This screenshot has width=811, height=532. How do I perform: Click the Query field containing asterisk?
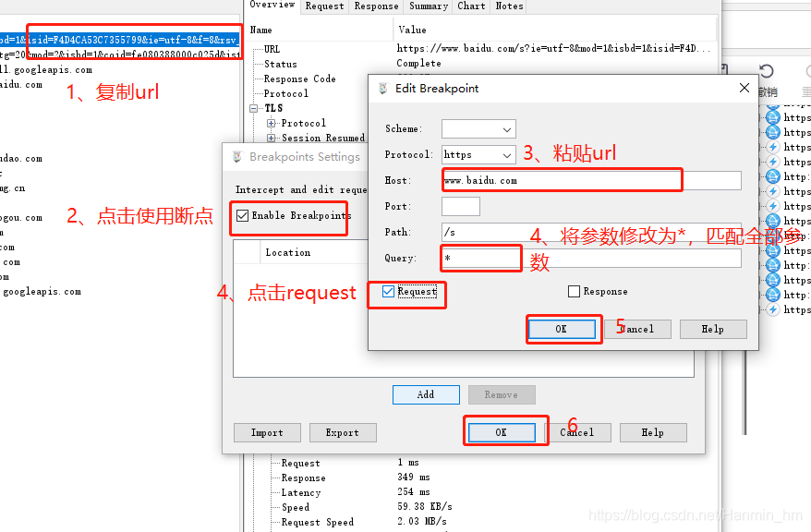tap(591, 258)
